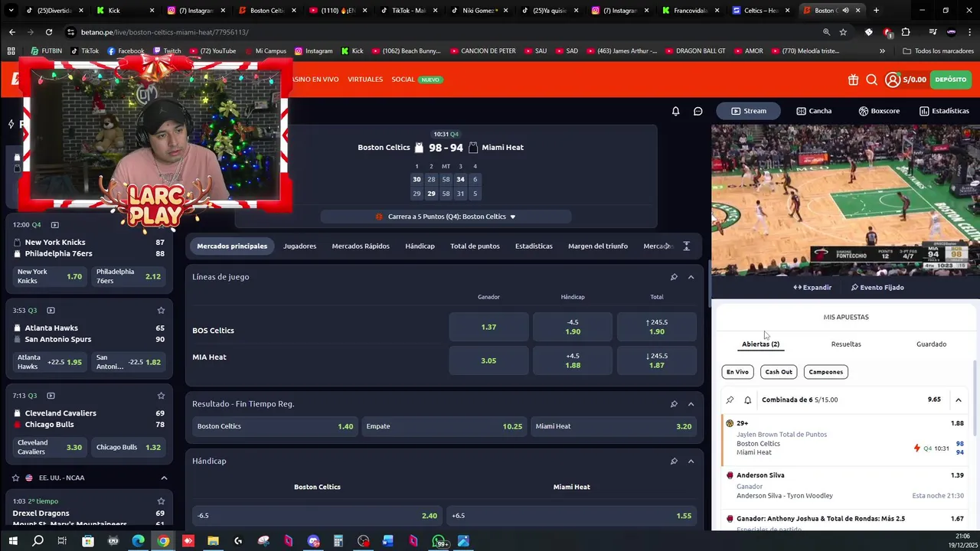Open the notifications bell above the match
The height and width of the screenshot is (551, 980).
click(675, 111)
